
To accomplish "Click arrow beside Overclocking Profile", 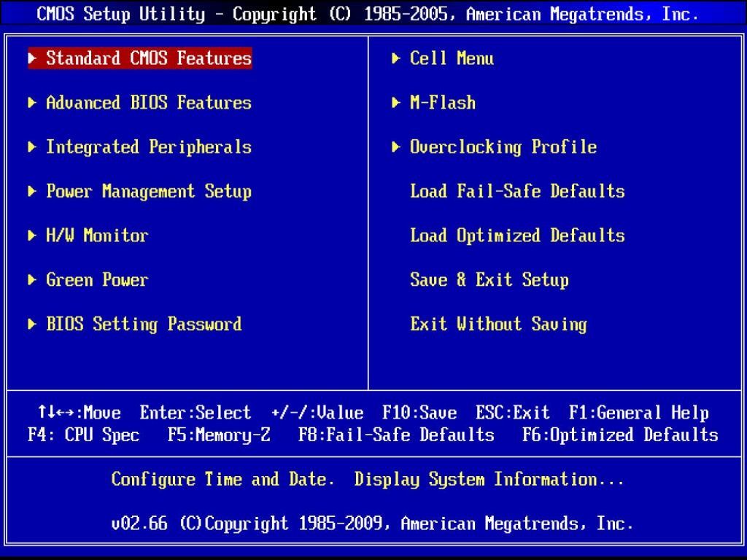I will click(x=396, y=147).
